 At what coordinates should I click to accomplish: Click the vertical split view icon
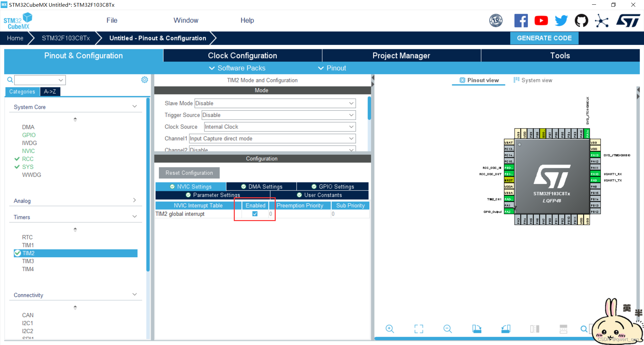(535, 329)
